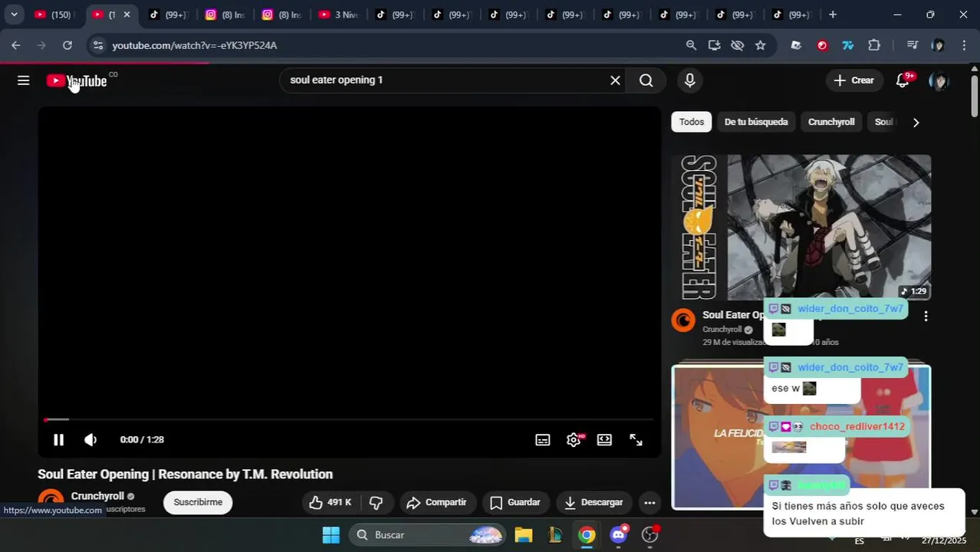The width and height of the screenshot is (980, 552).
Task: Open more actions three-dot menu under video
Action: 649,503
